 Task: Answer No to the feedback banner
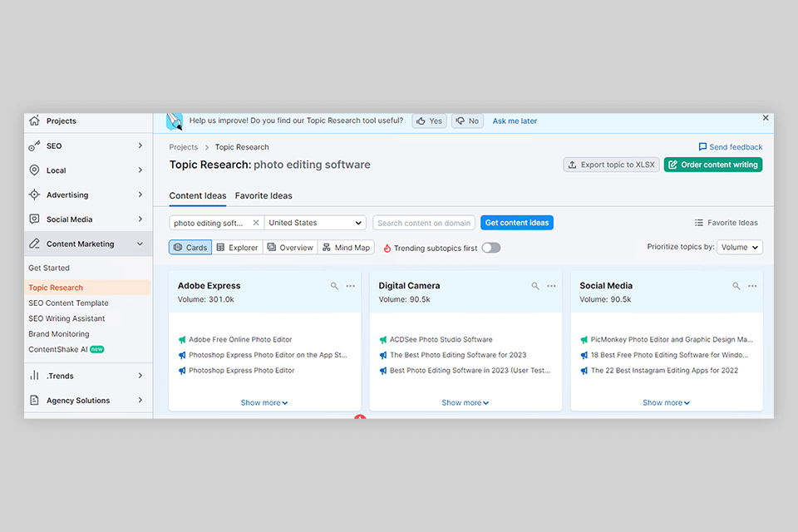pos(467,121)
